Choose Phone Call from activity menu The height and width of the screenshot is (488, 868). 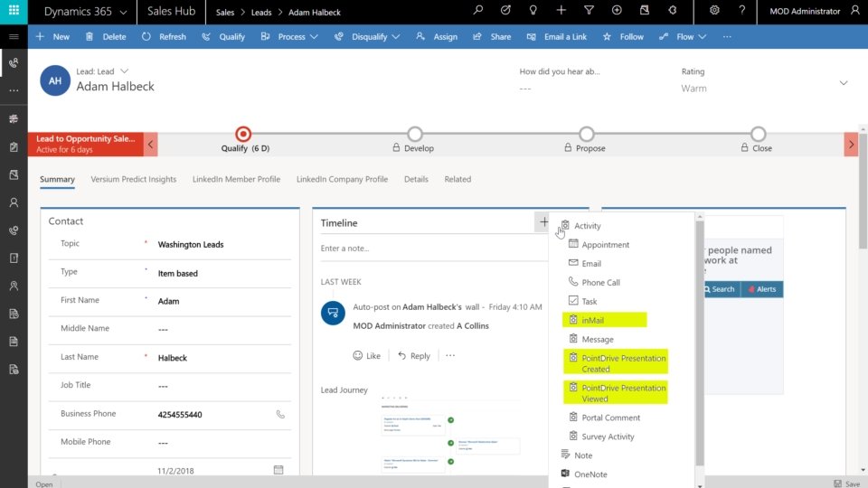(x=594, y=282)
